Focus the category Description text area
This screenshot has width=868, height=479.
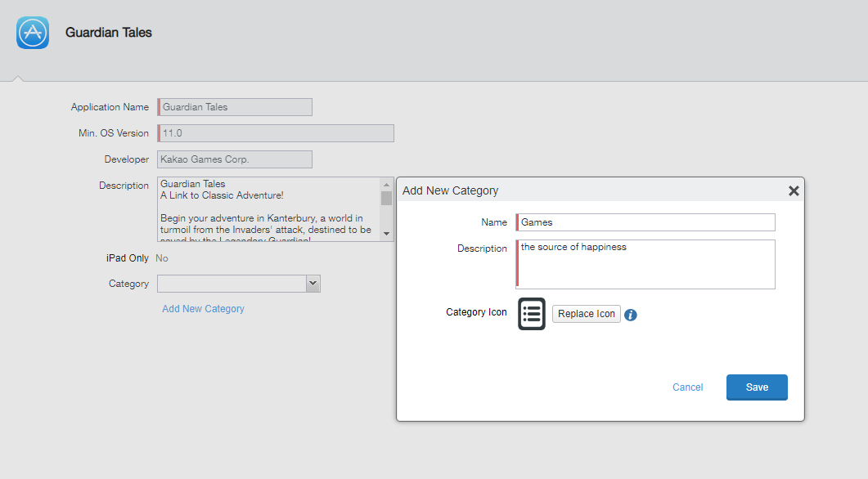click(x=645, y=264)
